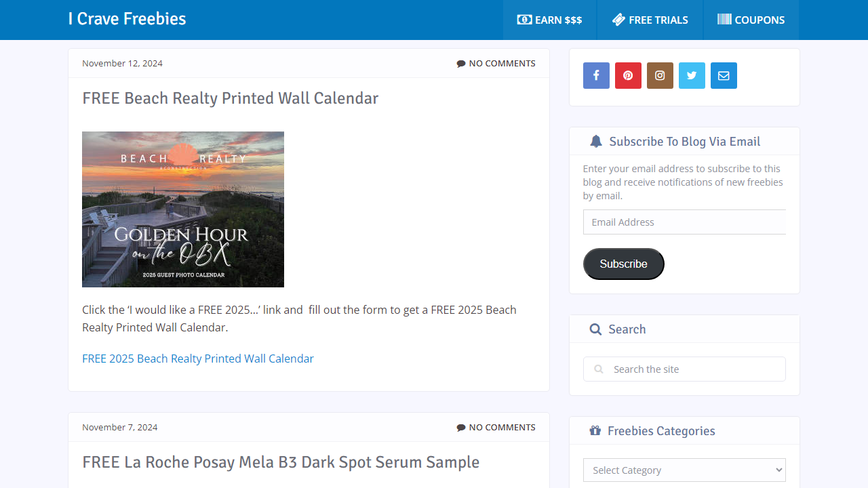Click the comment bubble icon on November 12 post
The image size is (868, 488).
461,64
